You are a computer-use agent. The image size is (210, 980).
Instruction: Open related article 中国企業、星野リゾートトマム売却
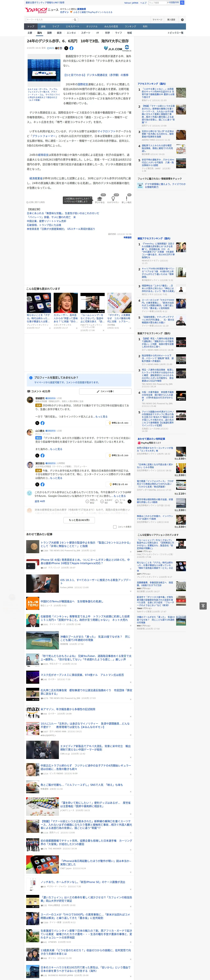(46, 221)
